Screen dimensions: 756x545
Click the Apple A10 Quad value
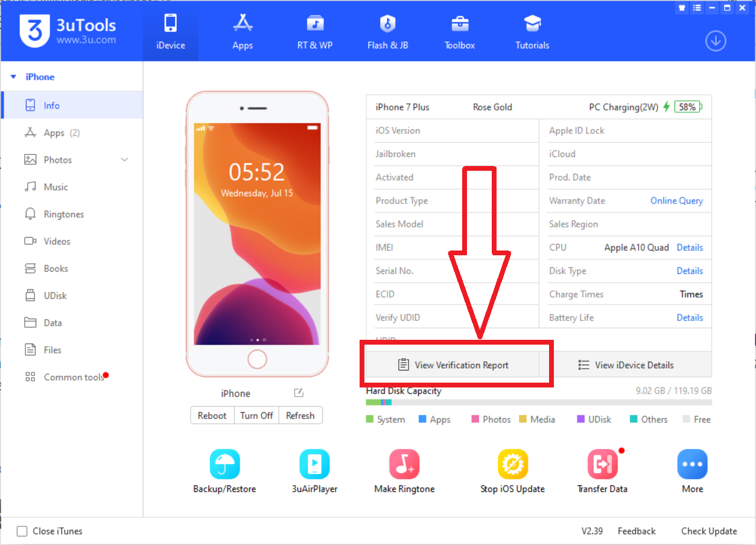coord(637,247)
